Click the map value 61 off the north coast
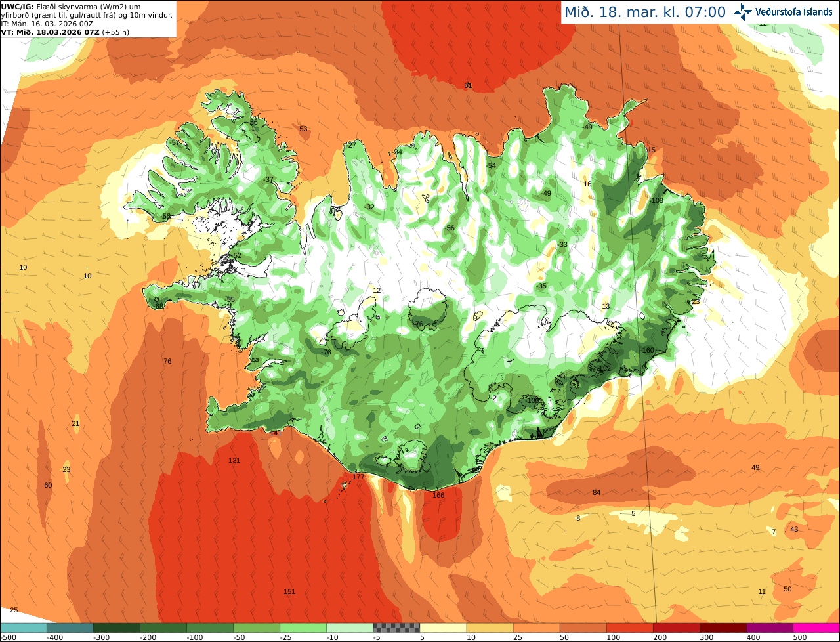This screenshot has height=642, width=840. pyautogui.click(x=468, y=85)
